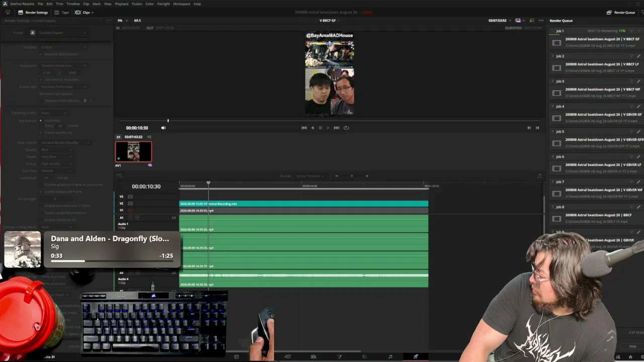Toggle the Render Settings panel button
The image size is (644, 362).
(x=33, y=13)
